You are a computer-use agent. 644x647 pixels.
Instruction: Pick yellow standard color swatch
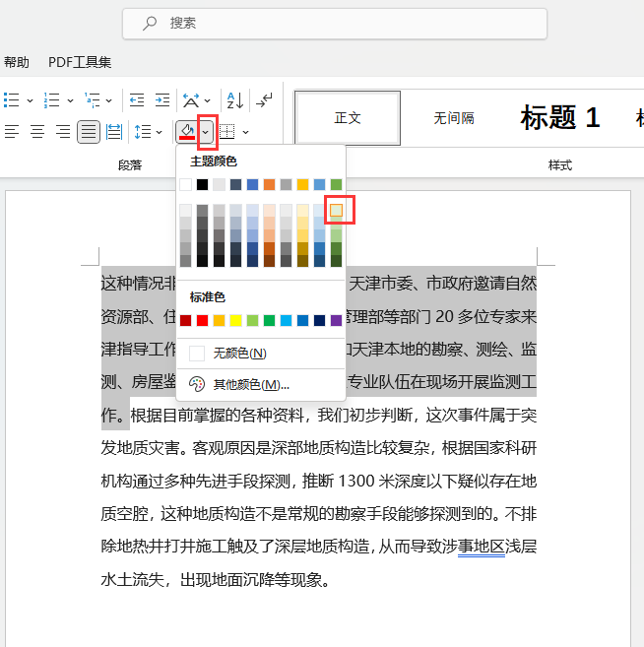pyautogui.click(x=235, y=320)
